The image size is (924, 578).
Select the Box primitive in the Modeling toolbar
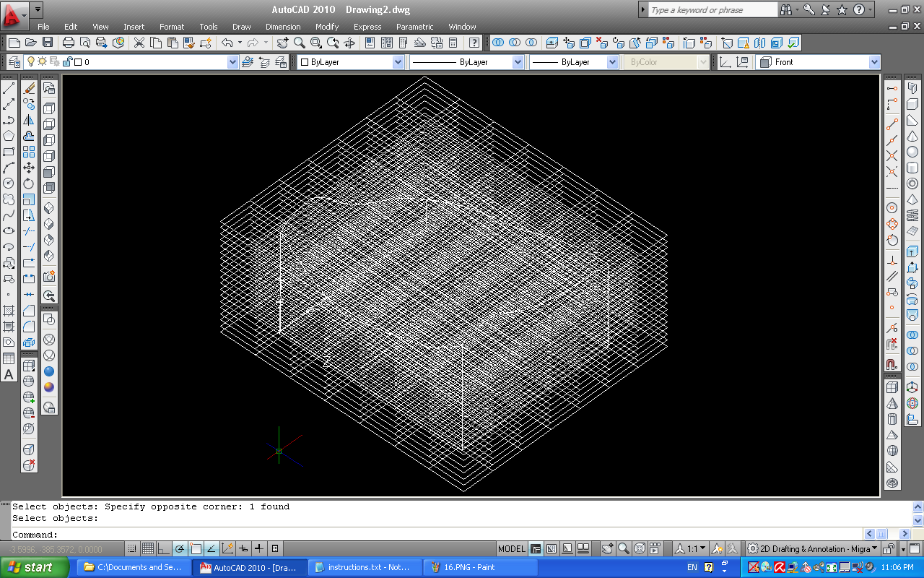click(x=48, y=107)
